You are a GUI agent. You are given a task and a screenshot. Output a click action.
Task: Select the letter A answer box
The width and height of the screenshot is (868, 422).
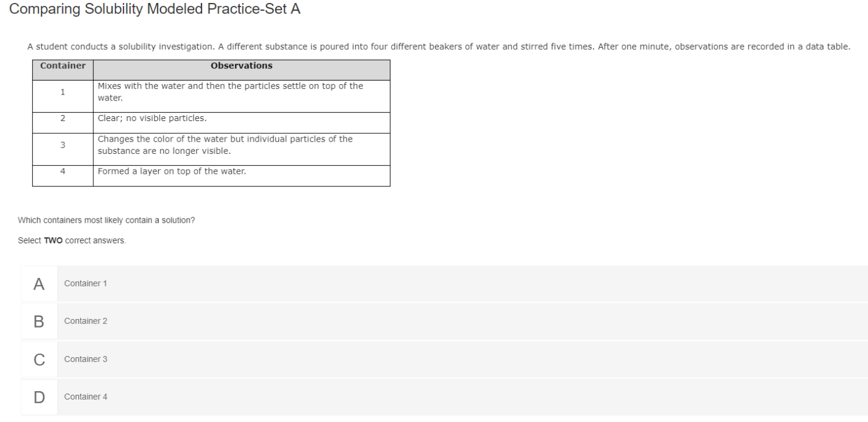point(39,283)
